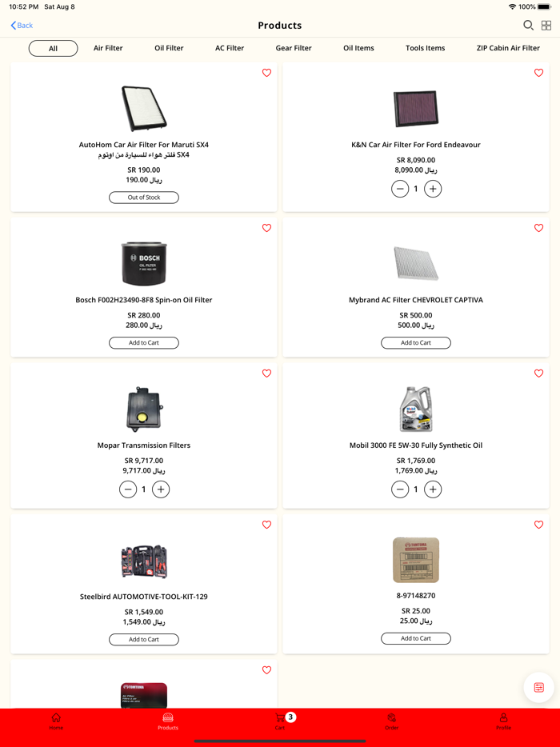
Task: Open the product search
Action: click(x=528, y=26)
